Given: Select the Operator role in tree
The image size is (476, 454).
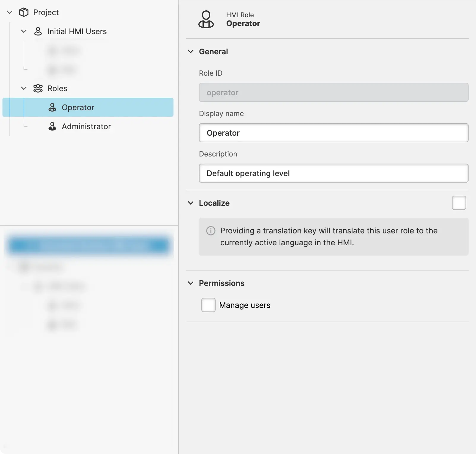Looking at the screenshot, I should tap(78, 107).
